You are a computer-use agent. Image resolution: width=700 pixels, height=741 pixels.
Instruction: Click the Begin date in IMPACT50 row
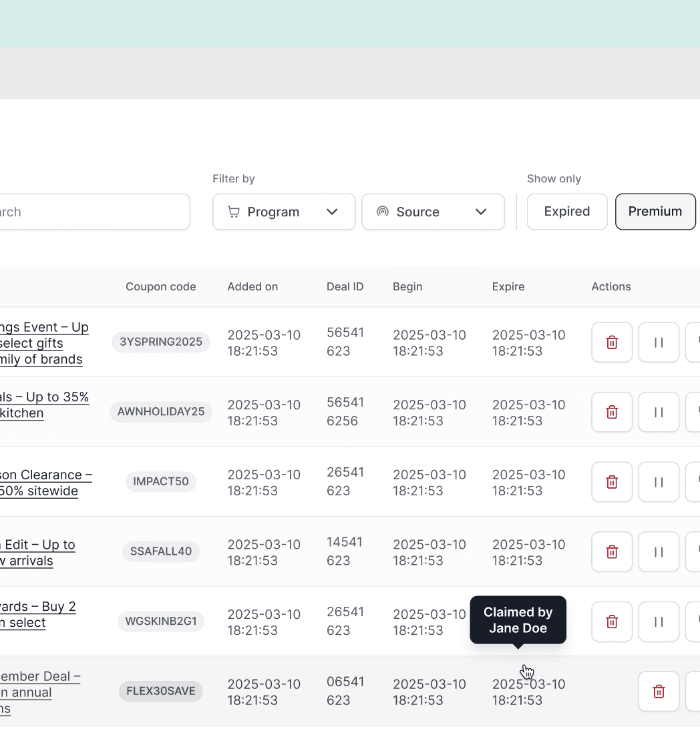coord(429,483)
